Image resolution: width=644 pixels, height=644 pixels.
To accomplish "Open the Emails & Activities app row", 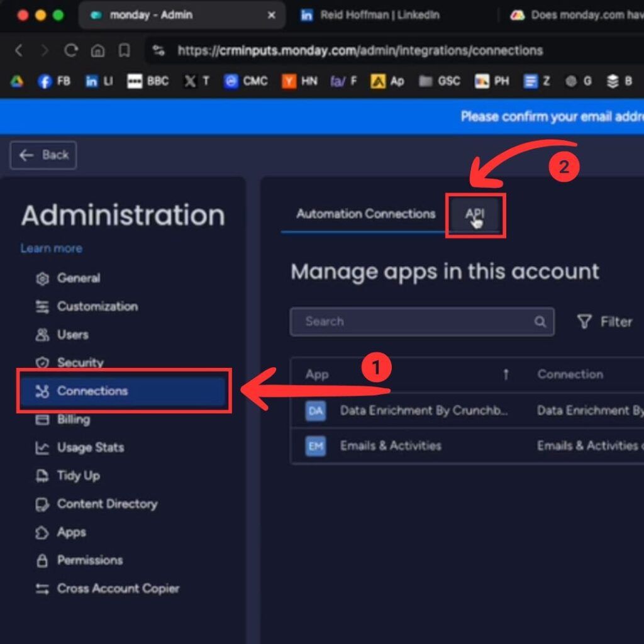I will pos(467,446).
